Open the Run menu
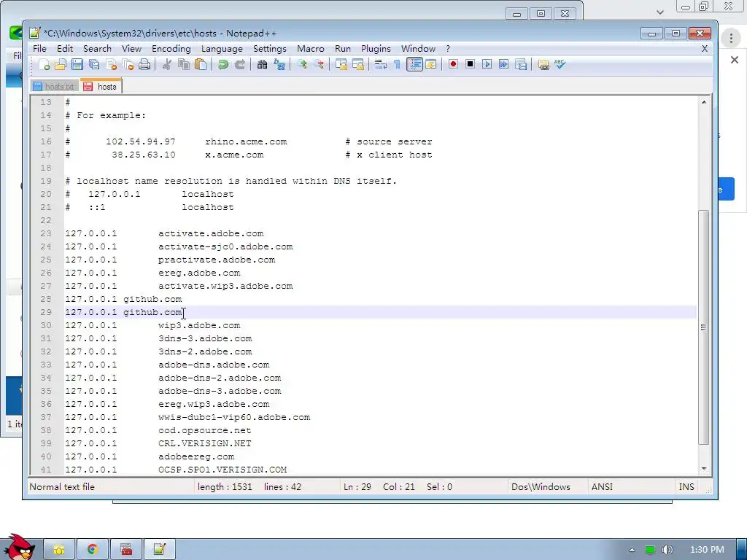 [343, 49]
